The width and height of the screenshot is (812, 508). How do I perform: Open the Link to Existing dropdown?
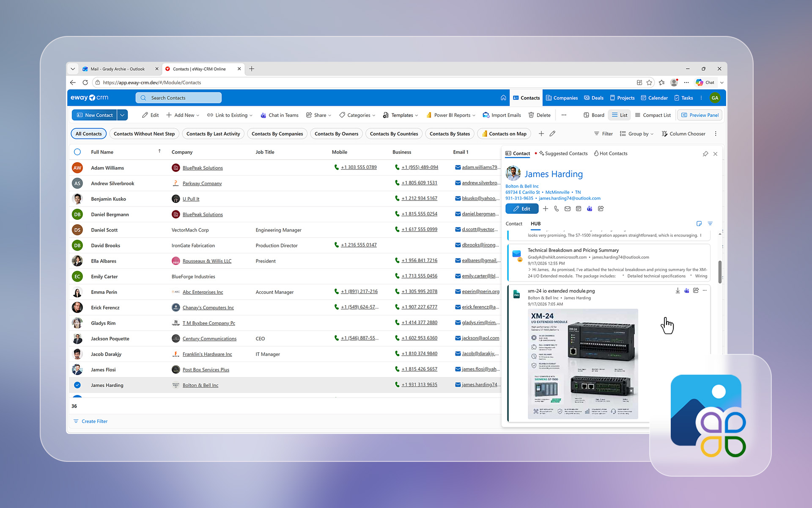click(230, 115)
